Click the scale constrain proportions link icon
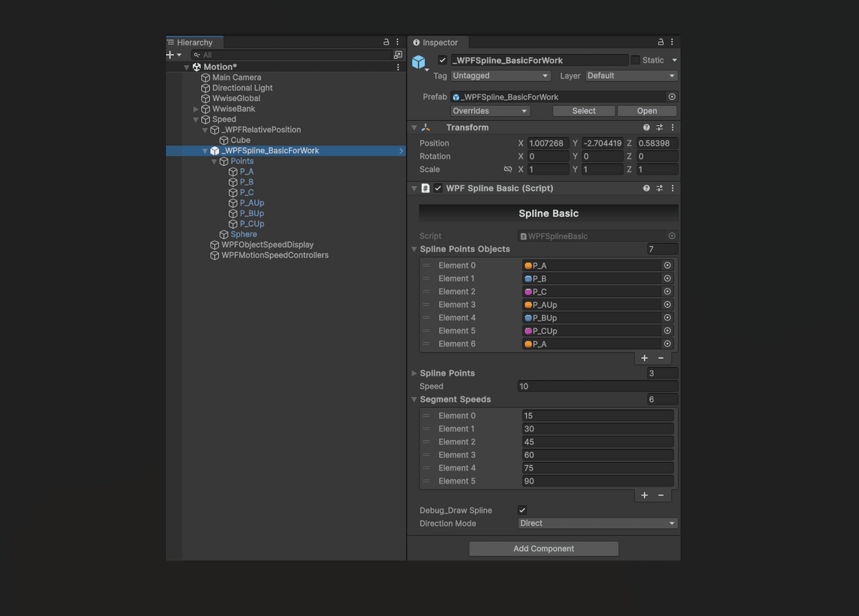This screenshot has height=616, width=859. pyautogui.click(x=508, y=170)
